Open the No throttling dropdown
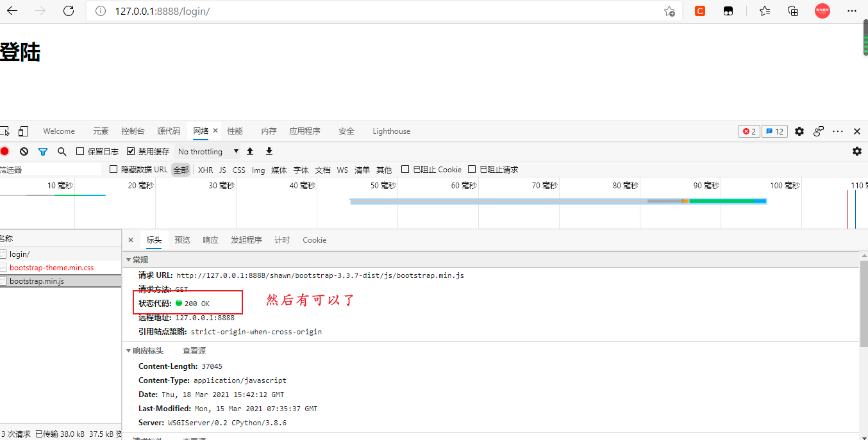868x440 pixels. point(208,152)
